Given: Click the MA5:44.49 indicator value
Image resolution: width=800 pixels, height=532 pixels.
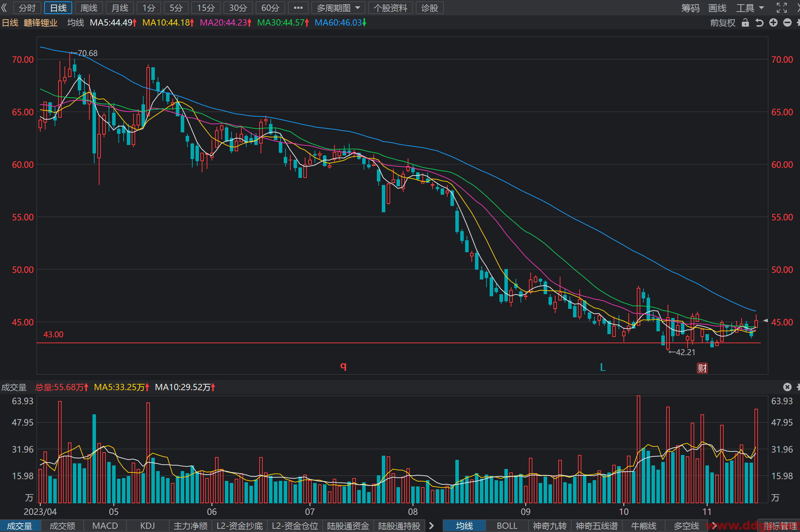Looking at the screenshot, I should (x=113, y=23).
